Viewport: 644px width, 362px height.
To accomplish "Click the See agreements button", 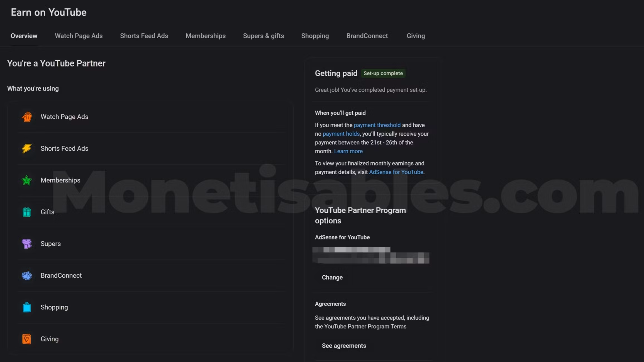I will pos(344,346).
